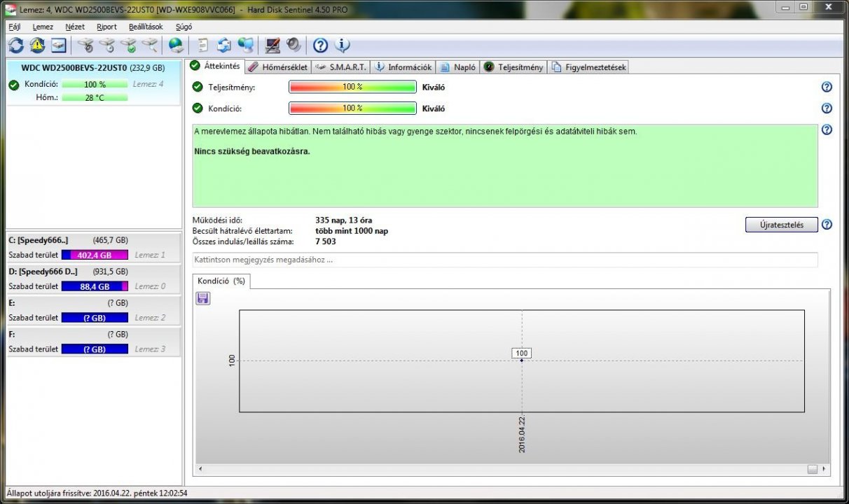Select the D: [Speedy666 D..] partition
This screenshot has height=504, width=849.
coord(93,279)
